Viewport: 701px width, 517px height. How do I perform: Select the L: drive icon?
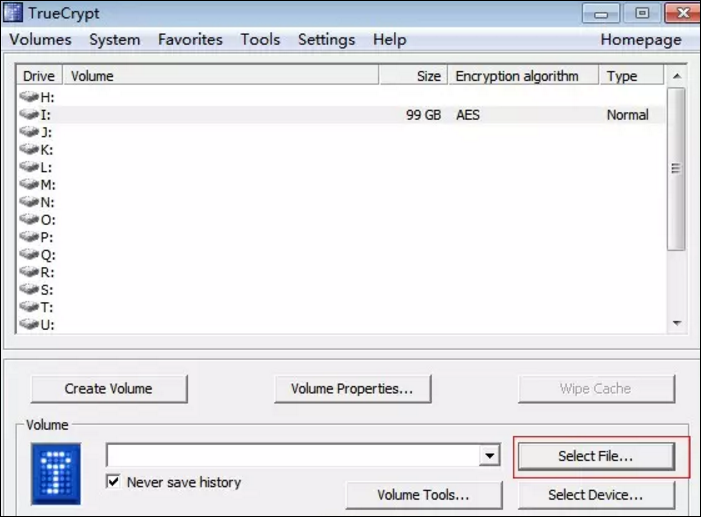(x=29, y=166)
